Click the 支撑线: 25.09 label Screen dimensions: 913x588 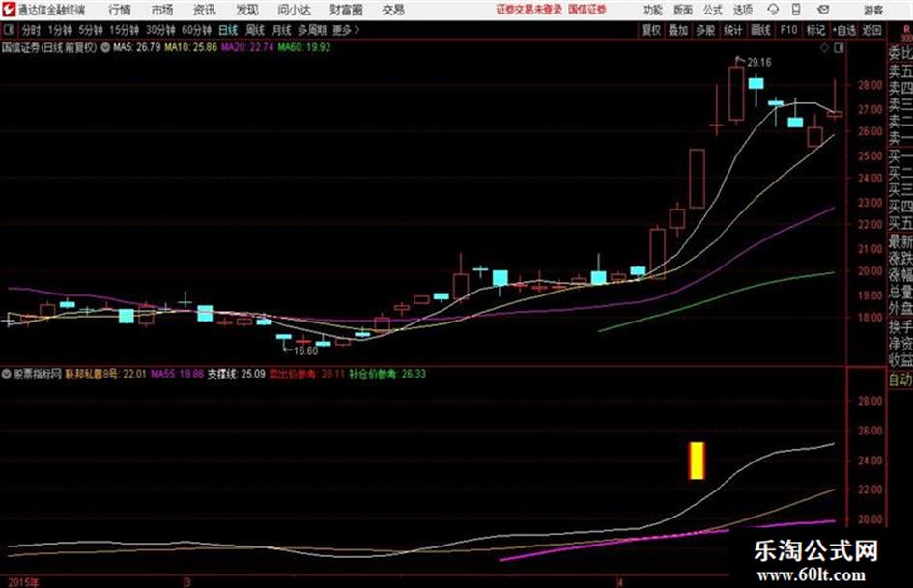[237, 374]
